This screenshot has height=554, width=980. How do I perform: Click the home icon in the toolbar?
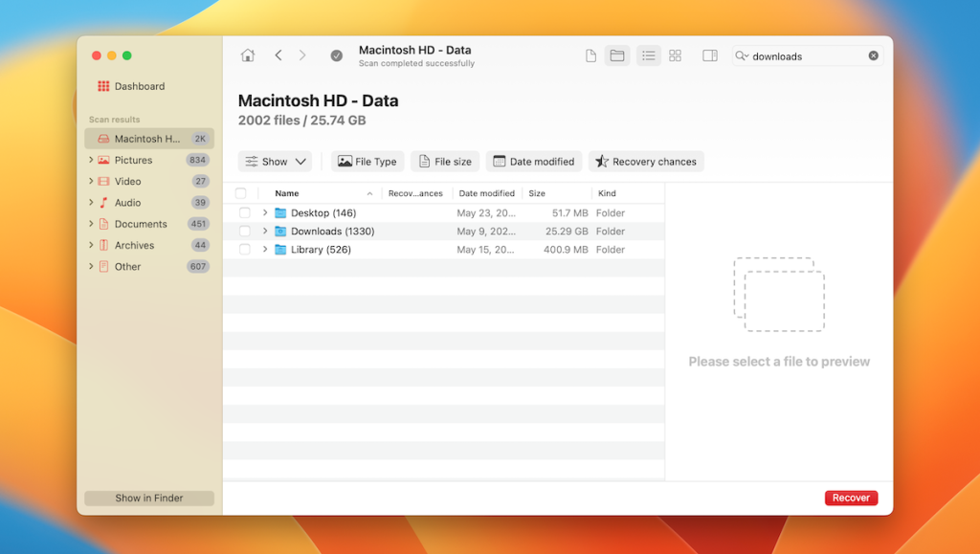click(247, 55)
